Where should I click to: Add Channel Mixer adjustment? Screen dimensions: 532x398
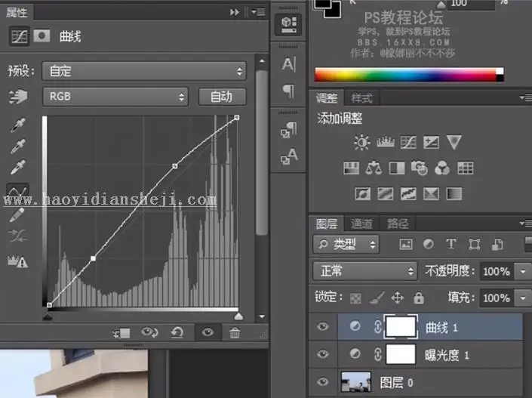tap(442, 168)
